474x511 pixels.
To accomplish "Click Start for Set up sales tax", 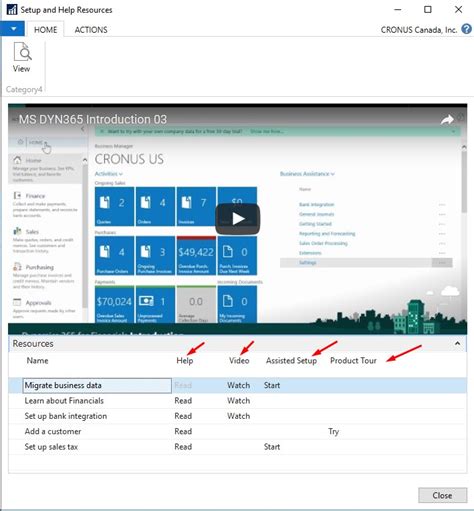I will (272, 447).
